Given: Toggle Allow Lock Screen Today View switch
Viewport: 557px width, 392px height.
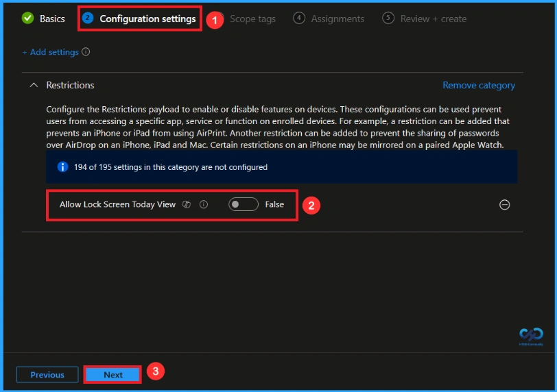Looking at the screenshot, I should coord(244,204).
